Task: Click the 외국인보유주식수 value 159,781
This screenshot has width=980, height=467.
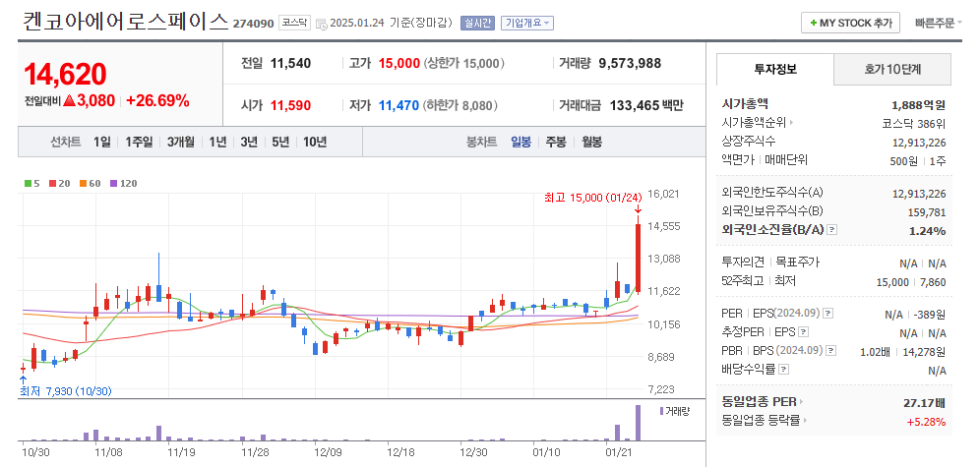Action: (927, 212)
